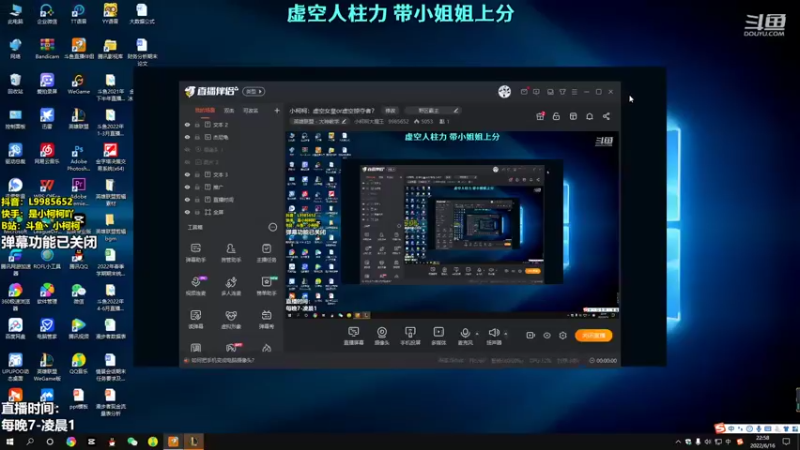Add a 直播屏幕 screen capture source
This screenshot has width=800, height=450.
click(354, 336)
